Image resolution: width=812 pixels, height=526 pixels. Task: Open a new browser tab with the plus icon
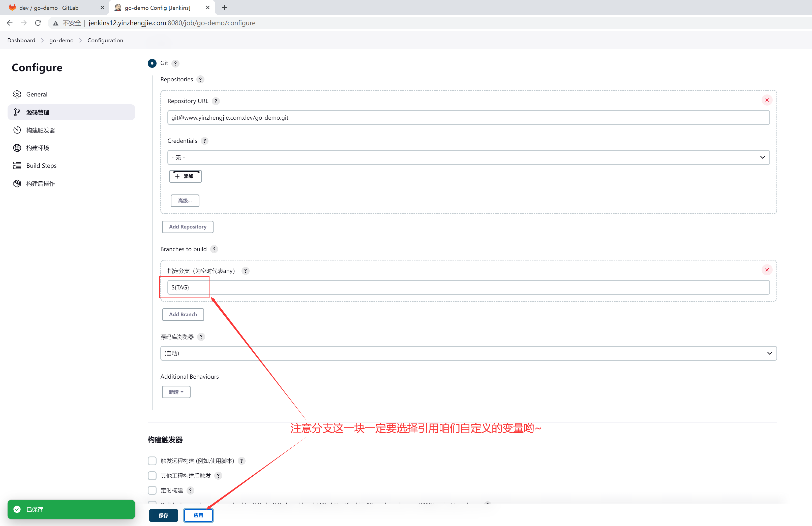pyautogui.click(x=224, y=8)
